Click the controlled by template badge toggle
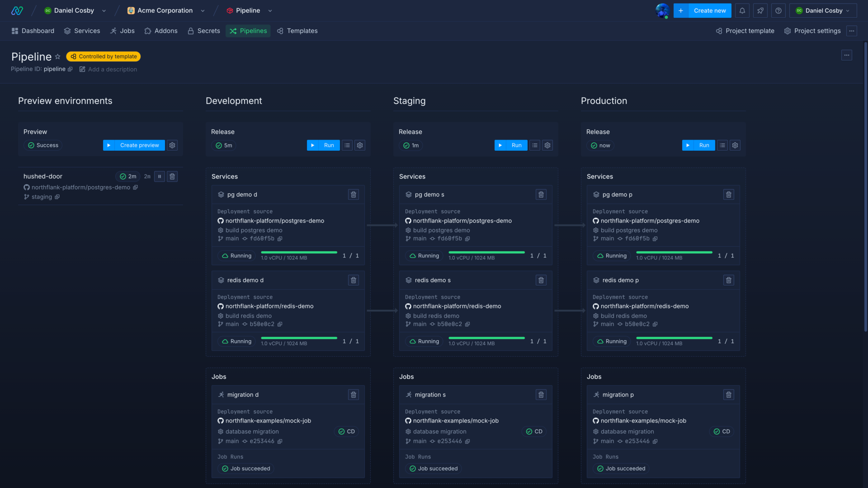The image size is (868, 488). tap(103, 56)
